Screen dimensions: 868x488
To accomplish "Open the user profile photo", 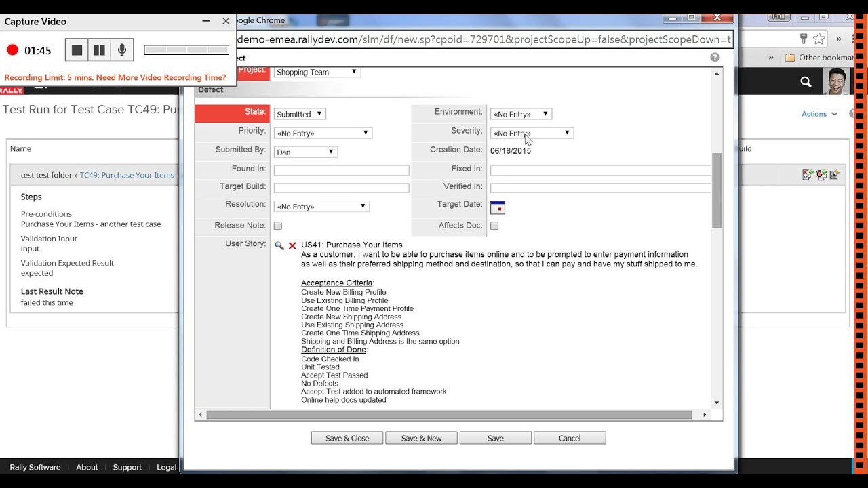I will (x=837, y=81).
